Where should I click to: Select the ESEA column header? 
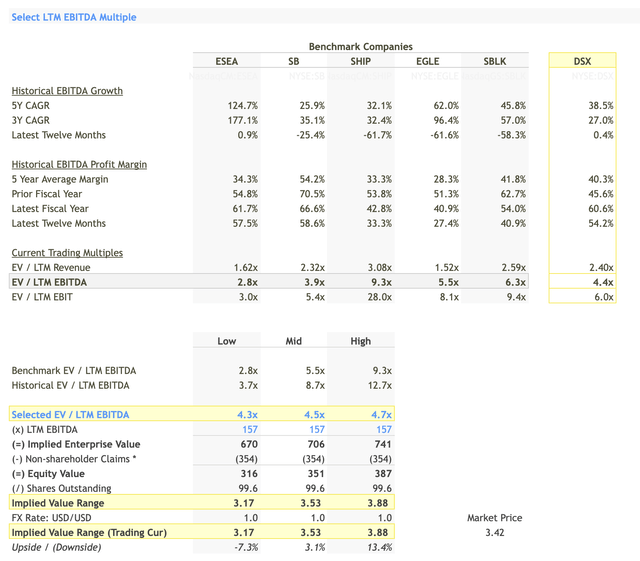click(227, 61)
